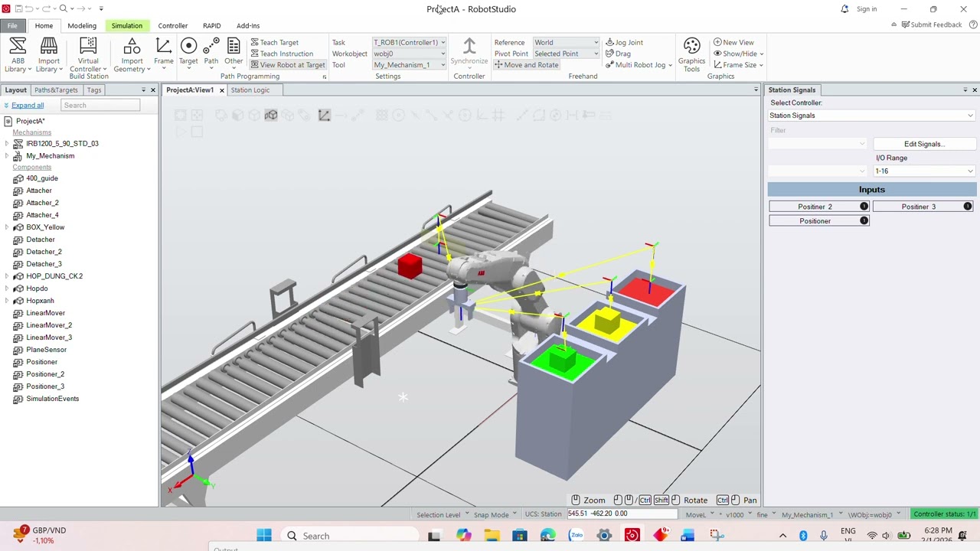
Task: Switch to the RAPID ribbon tab
Action: pos(212,26)
